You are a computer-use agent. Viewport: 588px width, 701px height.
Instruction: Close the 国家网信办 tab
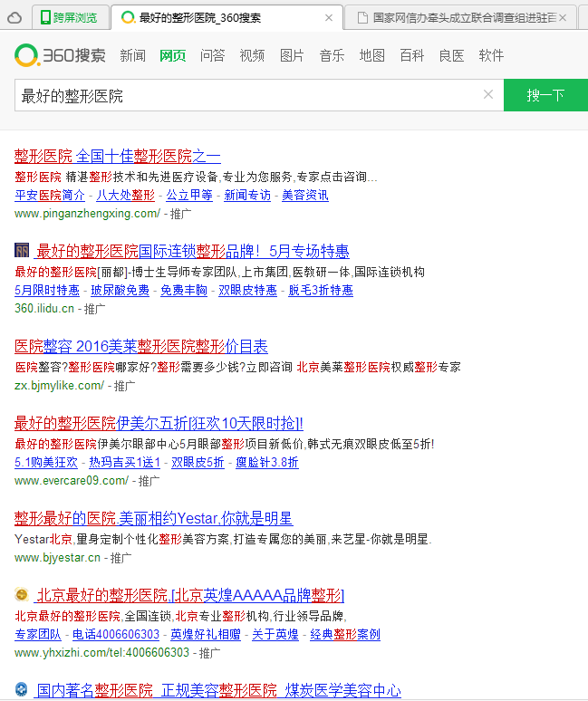point(563,18)
